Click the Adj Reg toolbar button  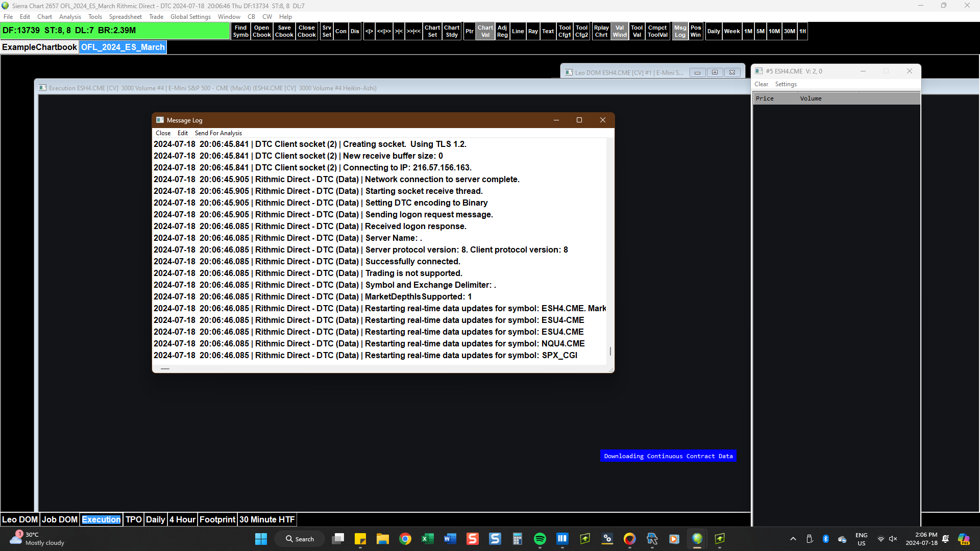(502, 31)
